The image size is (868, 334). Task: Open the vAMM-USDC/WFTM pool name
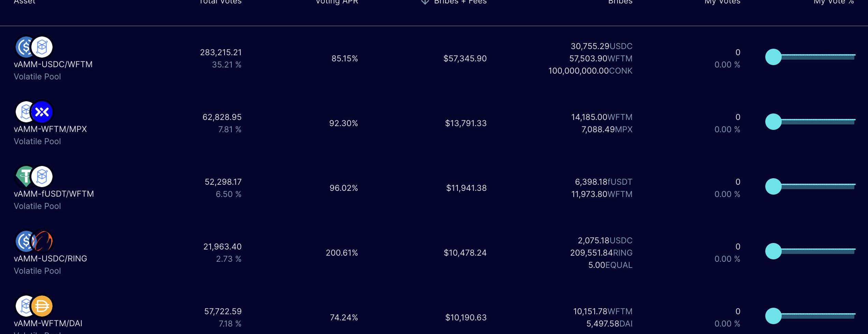pyautogui.click(x=53, y=64)
